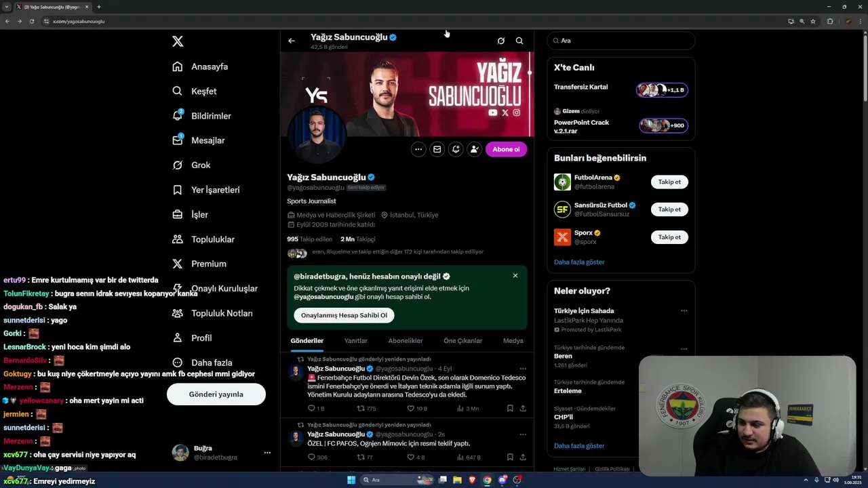
Task: Toggle the following person icon button
Action: tap(475, 149)
